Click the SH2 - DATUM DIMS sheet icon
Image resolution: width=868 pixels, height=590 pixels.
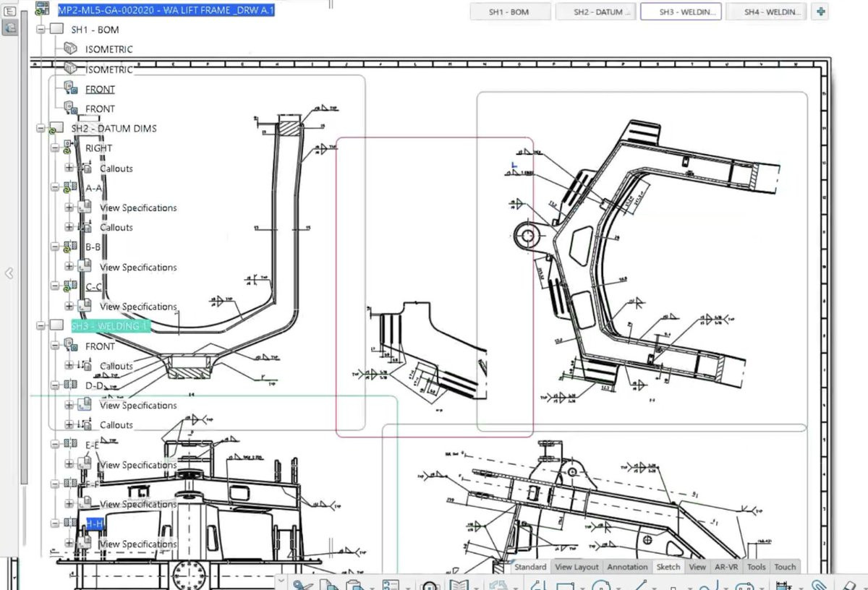[57, 128]
